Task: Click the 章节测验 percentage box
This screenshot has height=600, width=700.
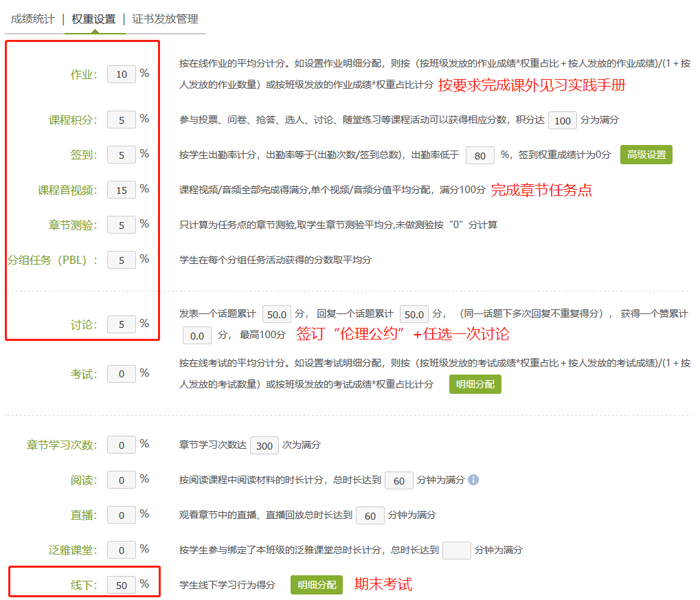Action: tap(121, 224)
